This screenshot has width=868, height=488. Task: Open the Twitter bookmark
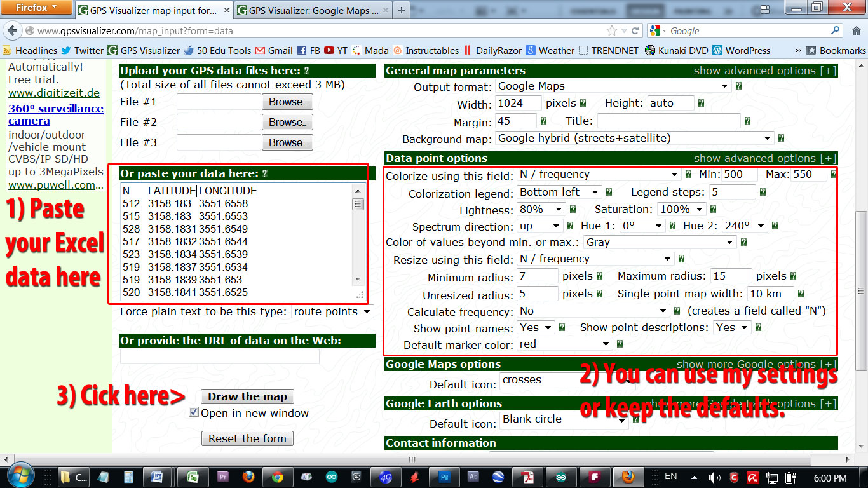tap(82, 50)
